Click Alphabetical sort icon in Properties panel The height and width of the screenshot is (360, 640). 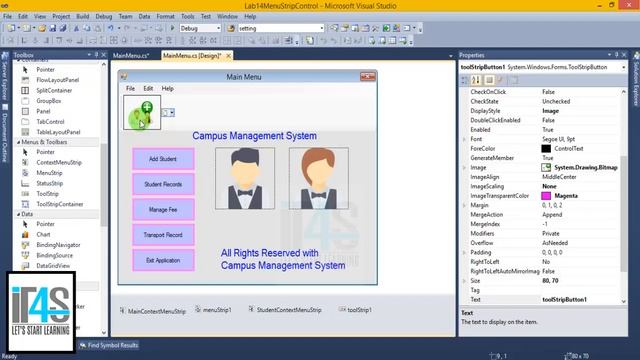pyautogui.click(x=476, y=80)
